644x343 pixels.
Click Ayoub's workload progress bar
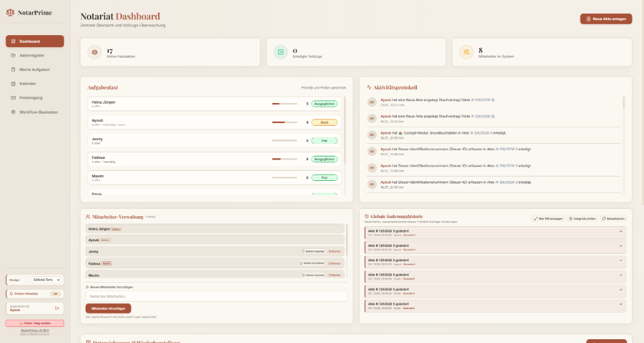[x=285, y=122]
